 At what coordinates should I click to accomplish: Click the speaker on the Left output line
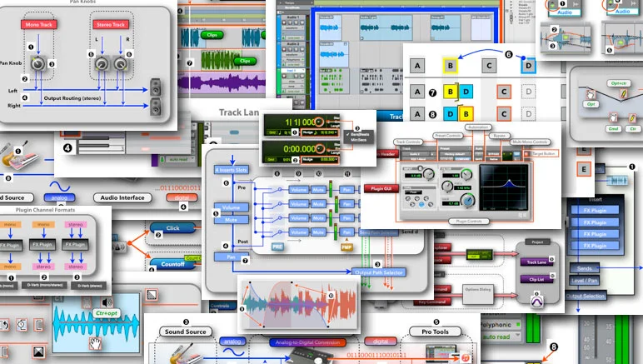(156, 87)
